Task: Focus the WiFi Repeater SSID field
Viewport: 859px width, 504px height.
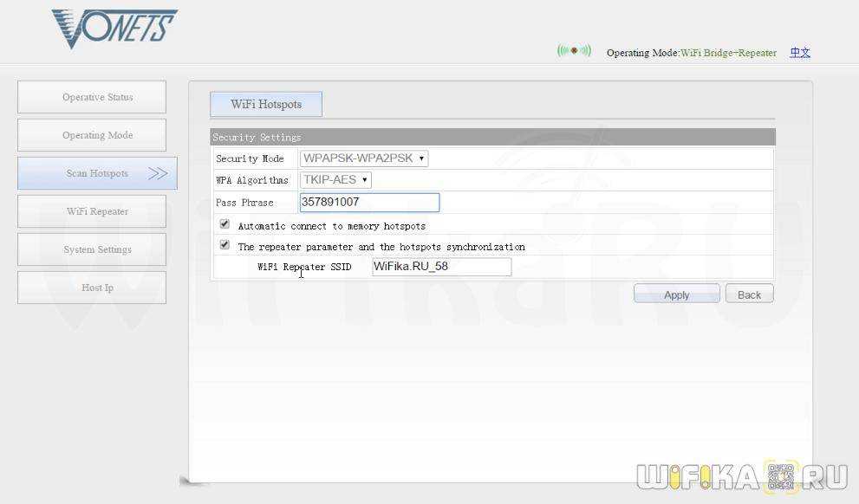Action: coord(441,267)
